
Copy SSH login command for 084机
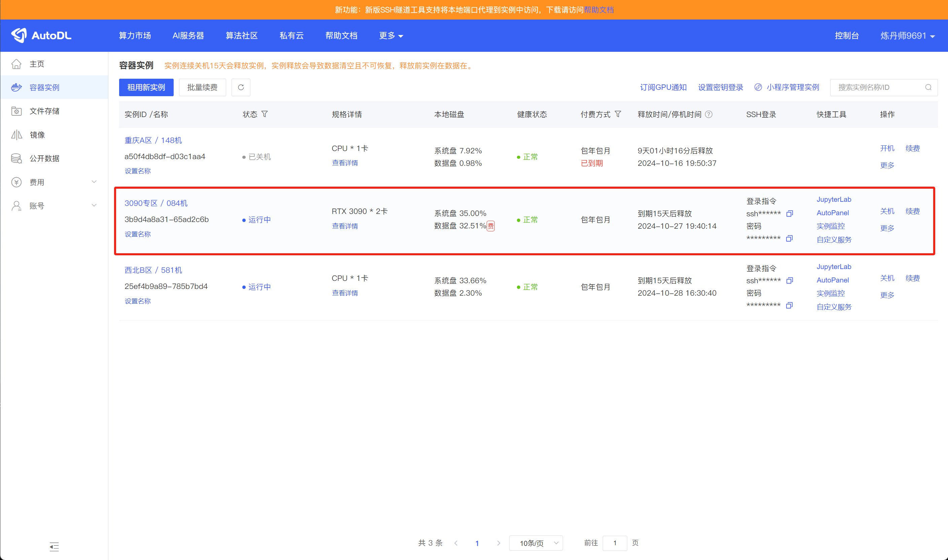(x=789, y=214)
